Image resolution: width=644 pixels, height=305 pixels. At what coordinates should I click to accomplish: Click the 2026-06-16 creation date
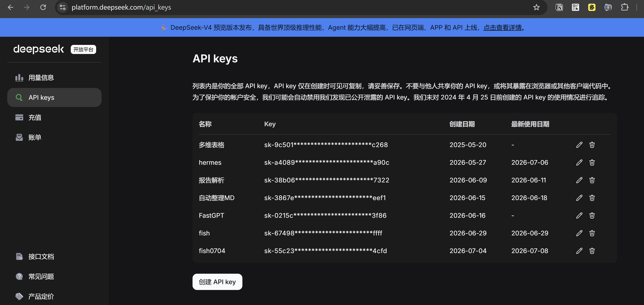(x=468, y=215)
